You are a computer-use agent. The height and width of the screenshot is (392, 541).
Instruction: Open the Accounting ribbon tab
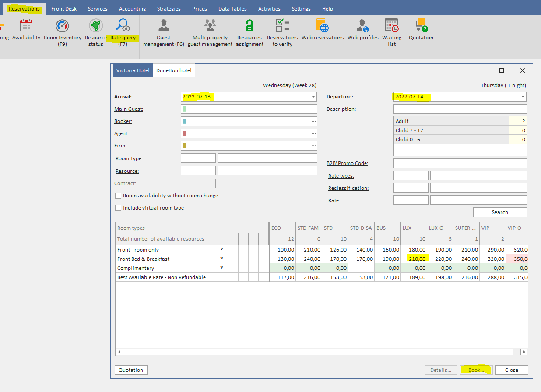[133, 9]
